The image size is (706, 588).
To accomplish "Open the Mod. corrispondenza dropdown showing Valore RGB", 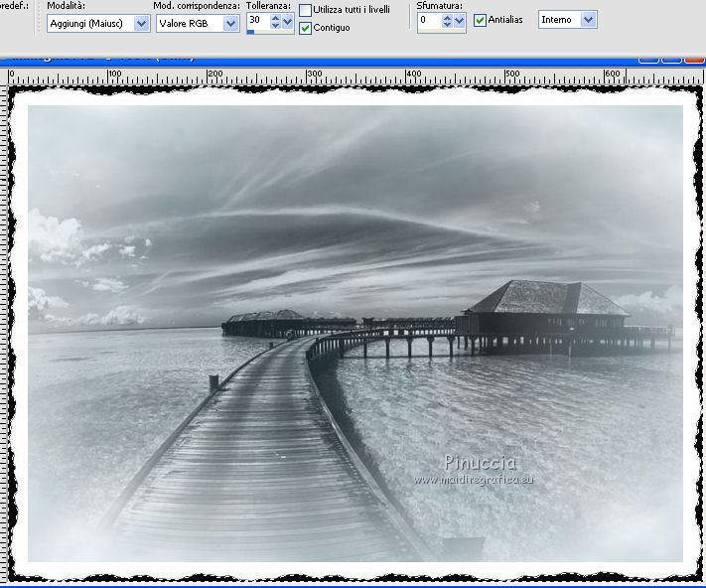I will click(x=198, y=24).
